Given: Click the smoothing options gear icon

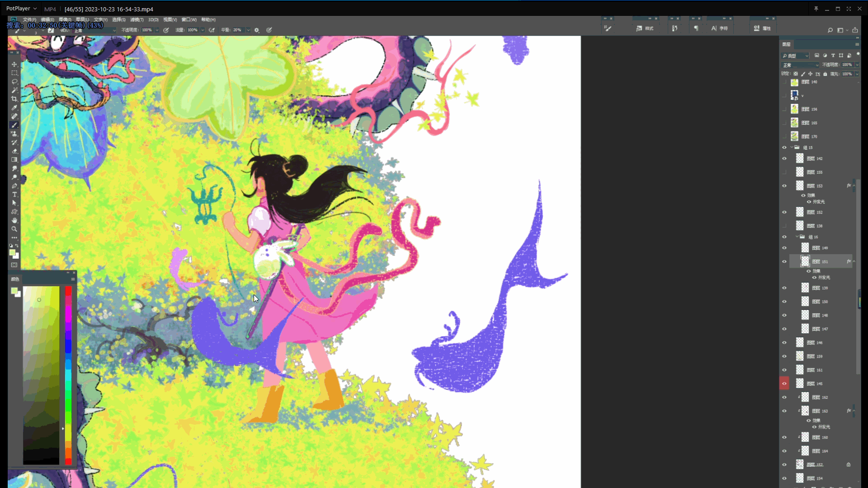Looking at the screenshot, I should coord(257,30).
